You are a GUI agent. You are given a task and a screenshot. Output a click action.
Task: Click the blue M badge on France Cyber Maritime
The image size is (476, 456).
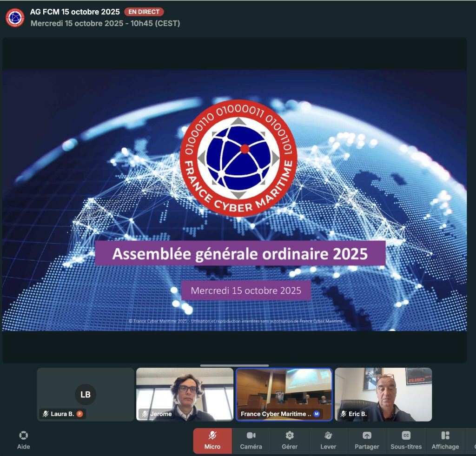pyautogui.click(x=317, y=414)
